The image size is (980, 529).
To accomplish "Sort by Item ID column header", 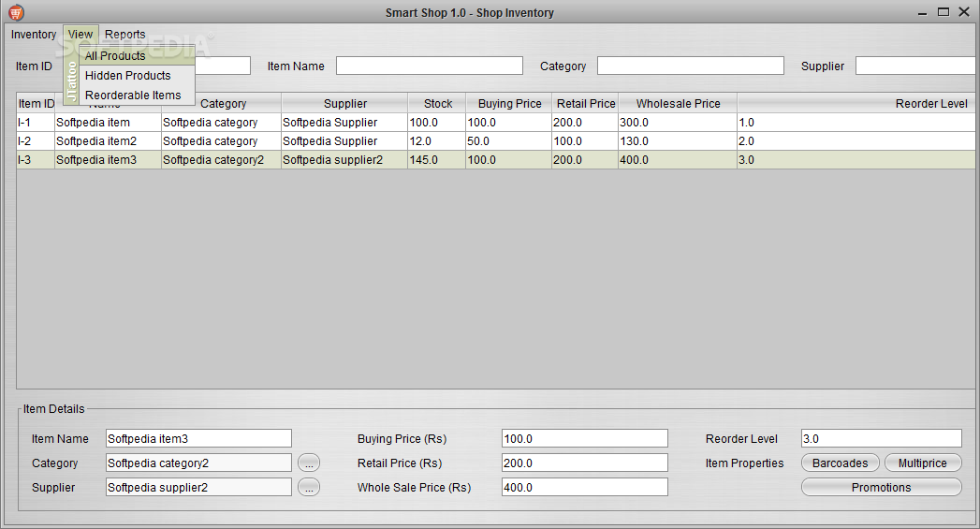I will pos(36,104).
